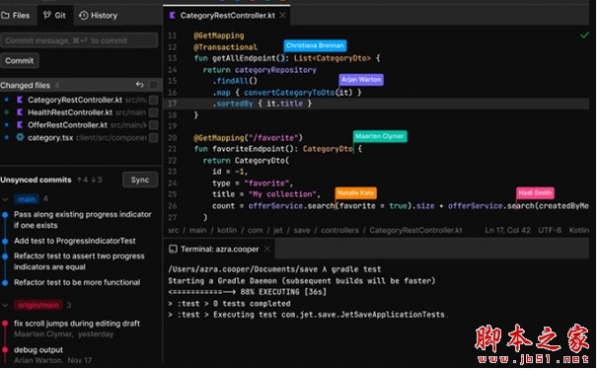Screen dimensions: 600x370
Task: Open OfferRestController.kt in changed files list
Action: coord(67,125)
